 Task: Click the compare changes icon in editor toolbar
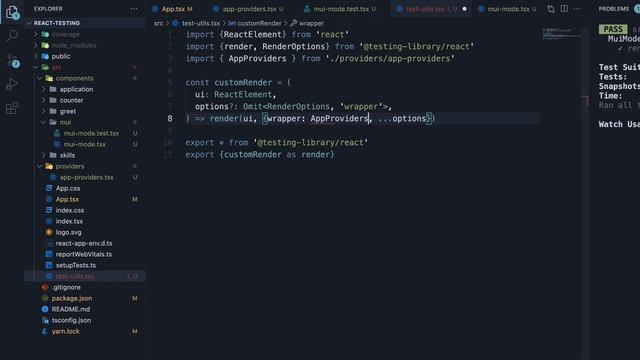(551, 9)
